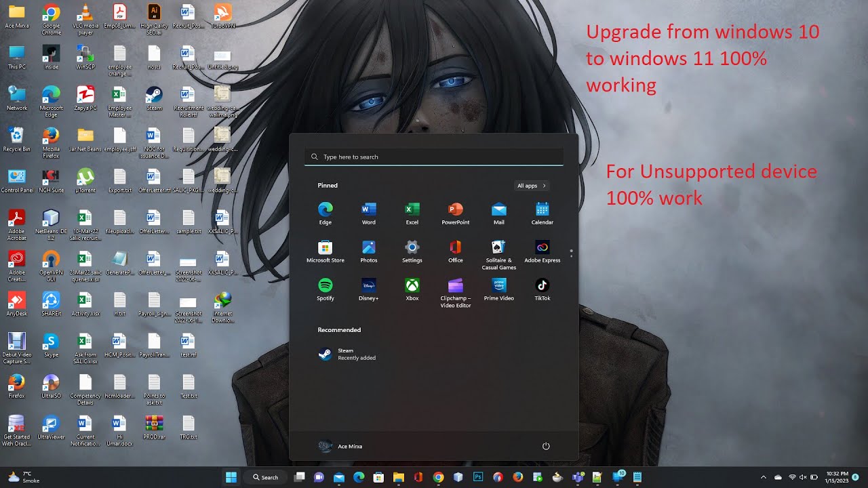Open File Explorer from the taskbar
Viewport: 868px width, 488px height.
399,477
